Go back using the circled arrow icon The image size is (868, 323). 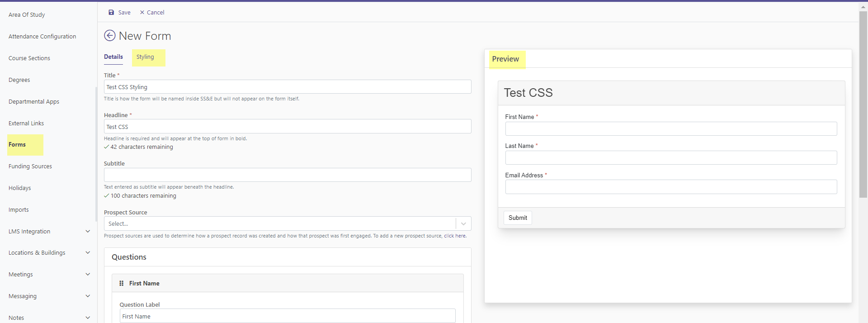(x=110, y=35)
